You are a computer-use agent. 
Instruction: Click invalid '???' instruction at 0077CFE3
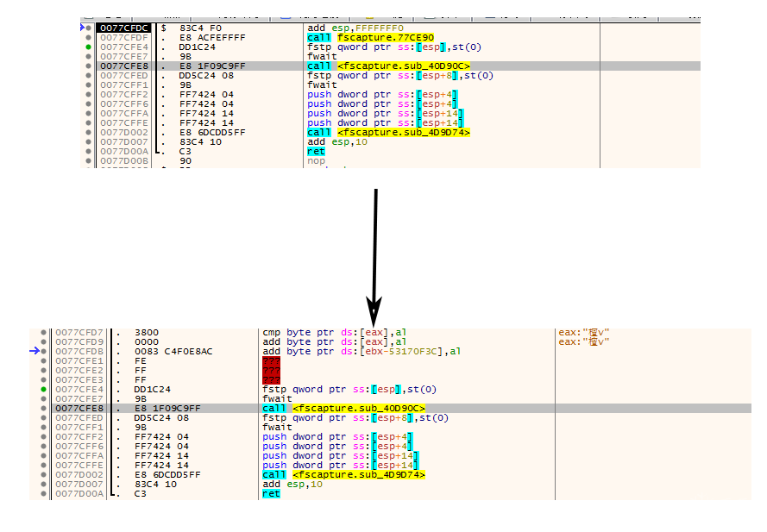[x=272, y=380]
